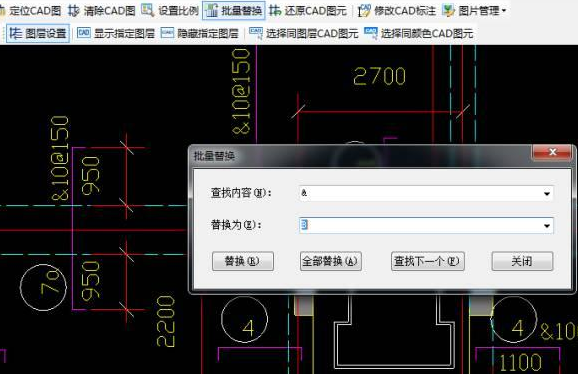Click the 清除CAD图 icon

[x=73, y=11]
